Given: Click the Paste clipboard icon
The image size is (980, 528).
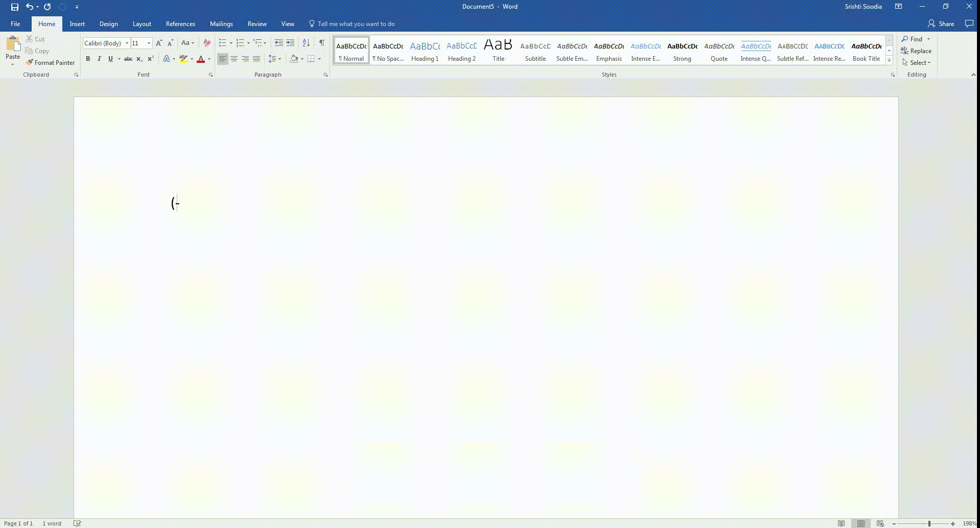Looking at the screenshot, I should [13, 44].
